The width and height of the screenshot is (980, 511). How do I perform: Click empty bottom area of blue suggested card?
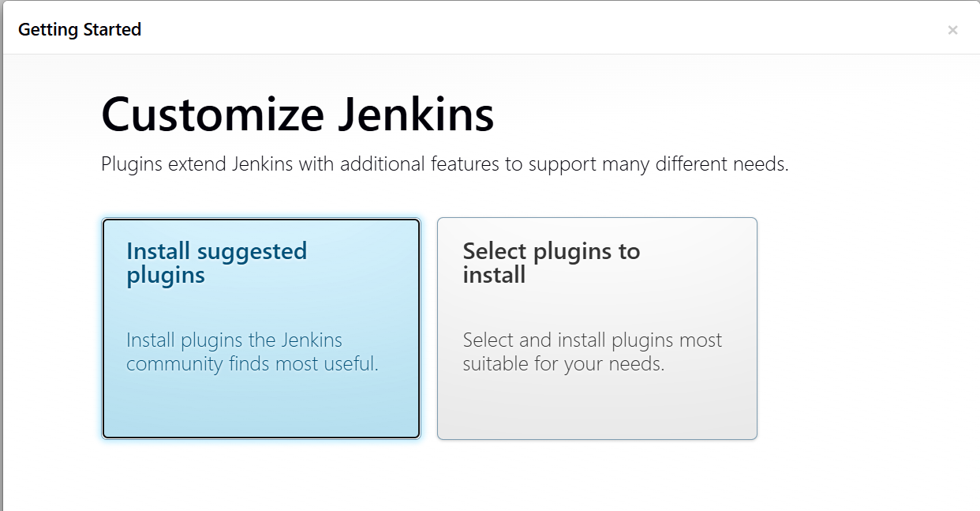pyautogui.click(x=261, y=408)
